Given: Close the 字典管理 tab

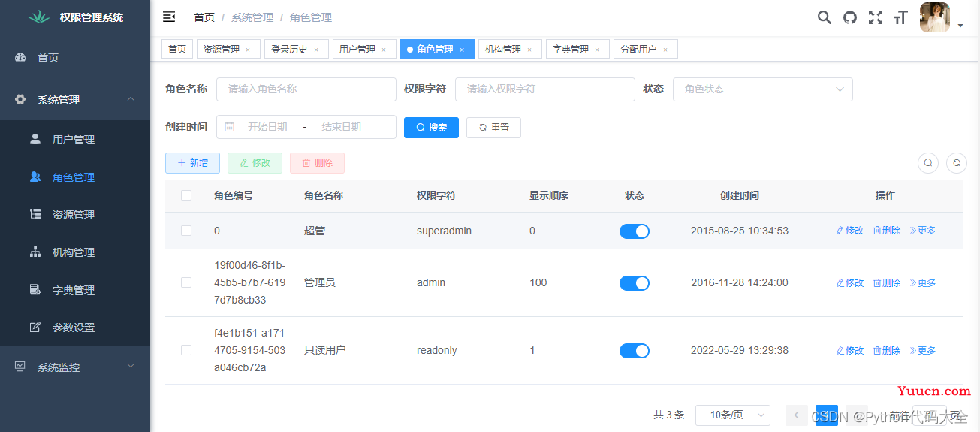Looking at the screenshot, I should (597, 50).
